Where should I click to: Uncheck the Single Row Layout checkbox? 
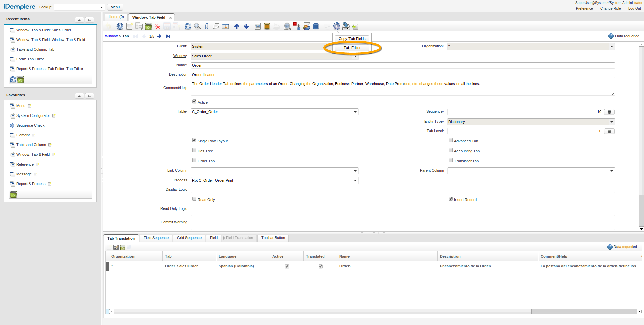pyautogui.click(x=194, y=140)
